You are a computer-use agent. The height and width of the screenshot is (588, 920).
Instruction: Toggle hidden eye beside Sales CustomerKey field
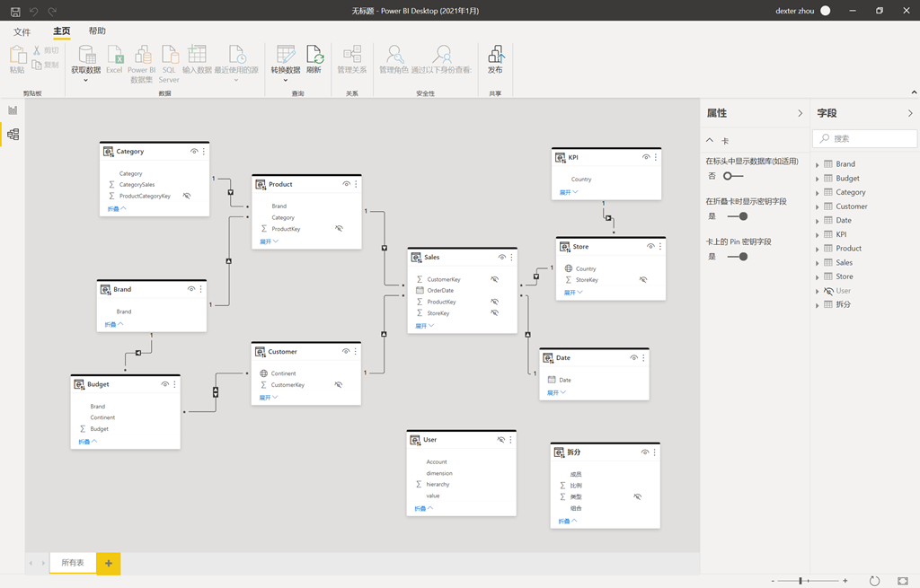[495, 280]
